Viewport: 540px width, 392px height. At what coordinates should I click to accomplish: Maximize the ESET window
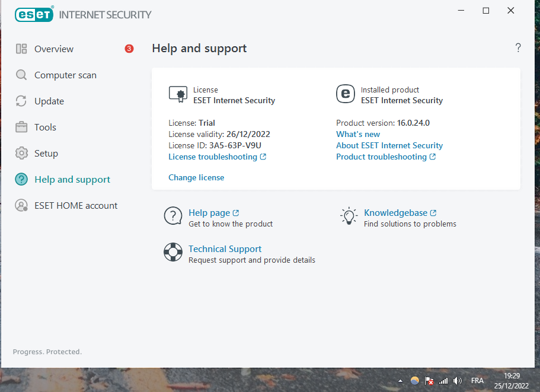[x=486, y=11]
